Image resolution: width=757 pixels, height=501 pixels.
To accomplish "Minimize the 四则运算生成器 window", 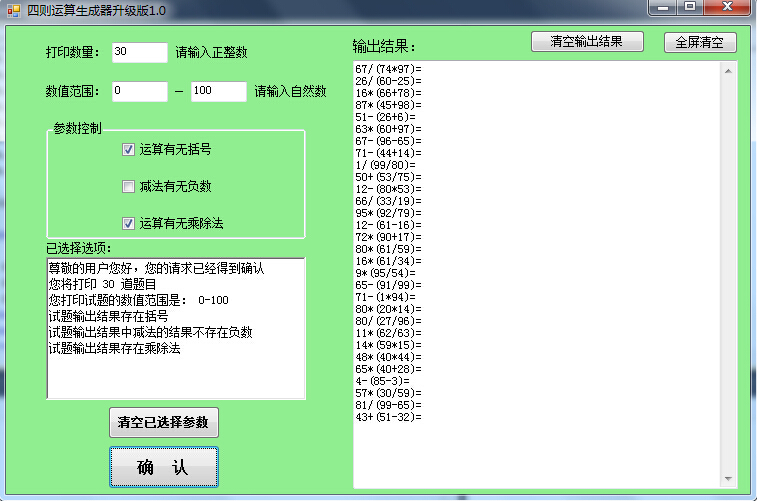I will (x=663, y=8).
